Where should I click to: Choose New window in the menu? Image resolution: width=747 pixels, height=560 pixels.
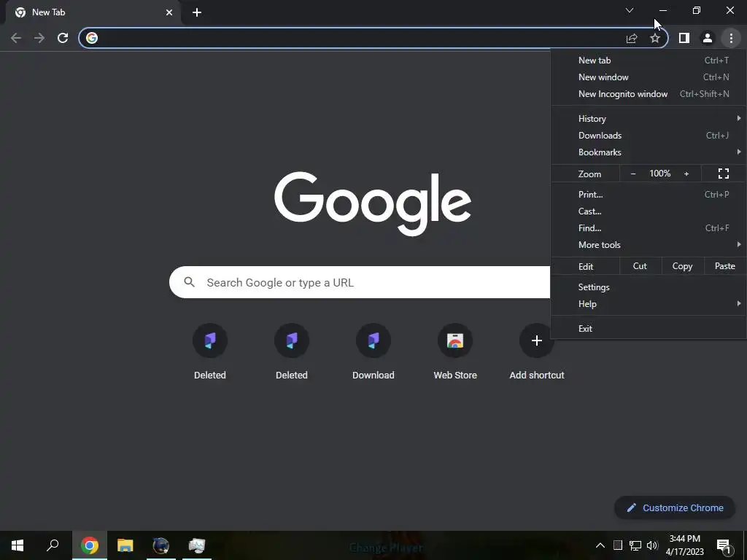[x=649, y=77]
